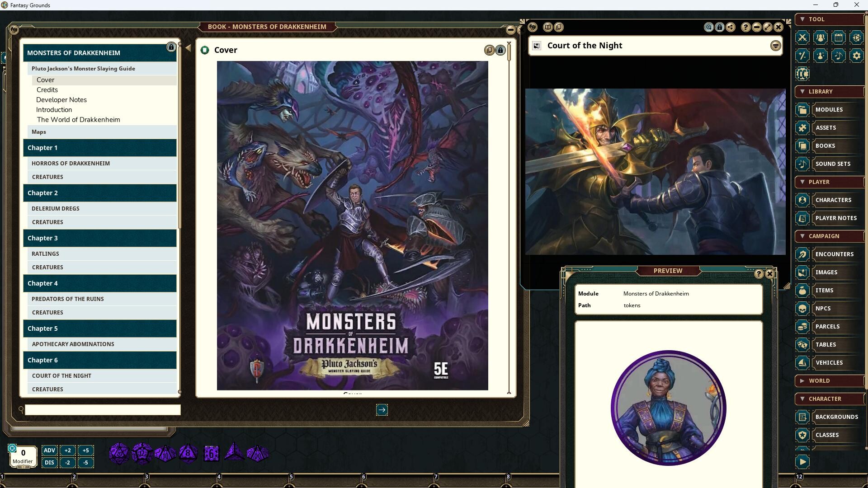Open the Party Sheet tool icon

point(821,38)
